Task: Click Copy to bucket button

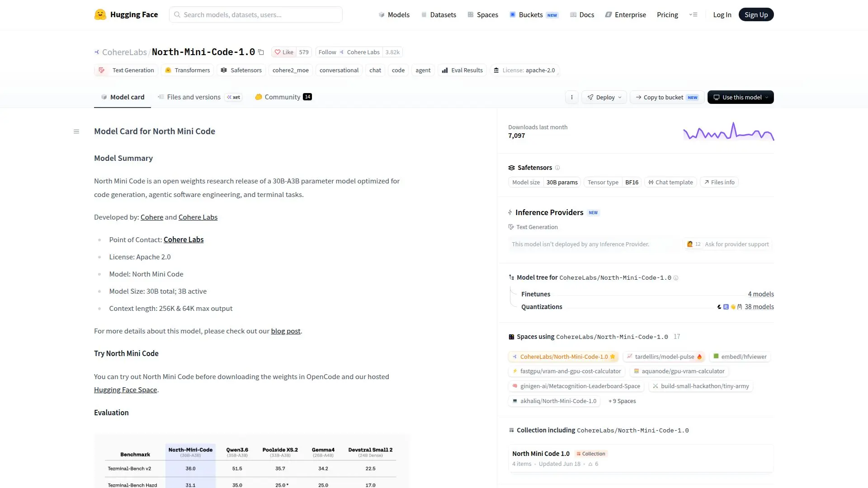Action: 667,97
